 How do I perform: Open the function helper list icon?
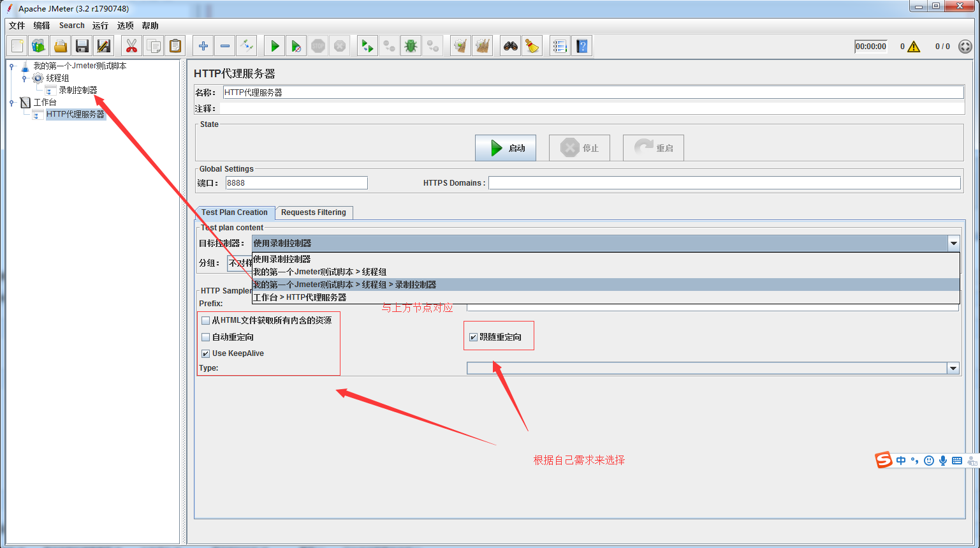click(x=560, y=46)
